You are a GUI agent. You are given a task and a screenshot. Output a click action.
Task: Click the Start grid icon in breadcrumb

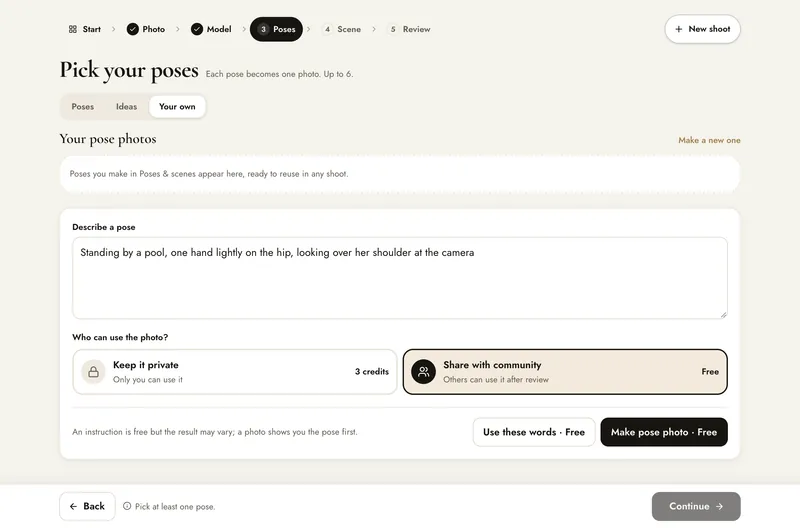[x=73, y=29]
